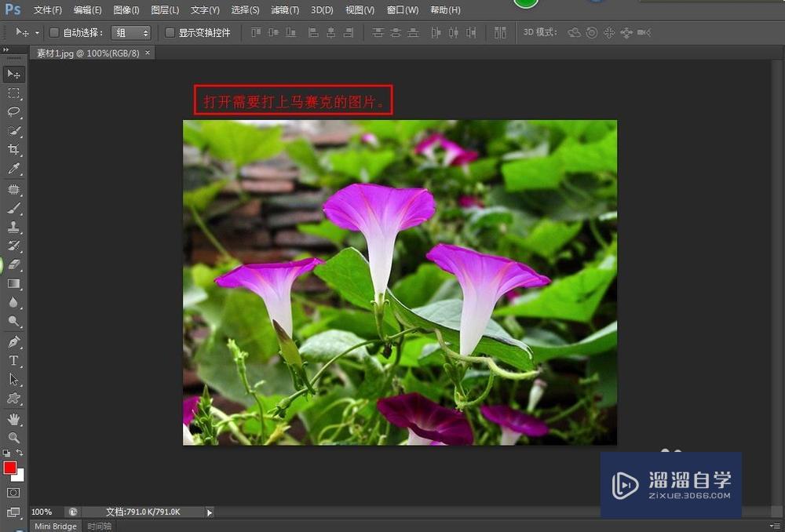This screenshot has height=532, width=785.
Task: Select the Brush tool
Action: coord(14,208)
